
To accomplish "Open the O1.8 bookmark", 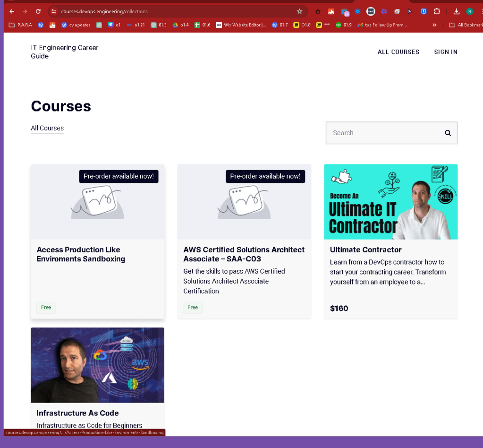I will click(x=302, y=25).
